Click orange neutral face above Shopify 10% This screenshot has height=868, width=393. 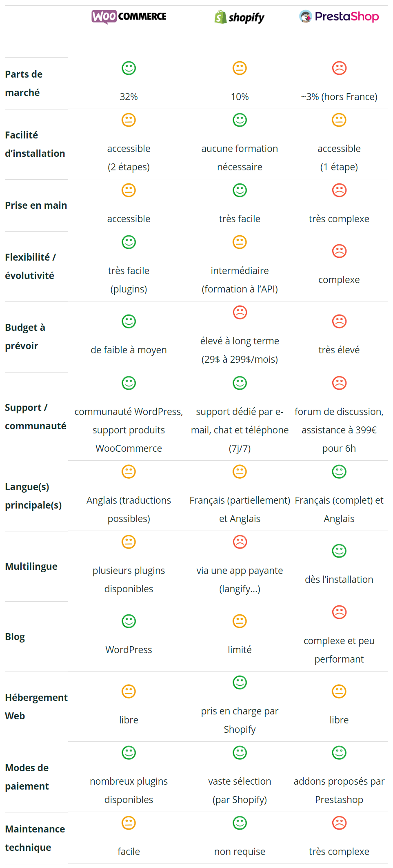[240, 68]
